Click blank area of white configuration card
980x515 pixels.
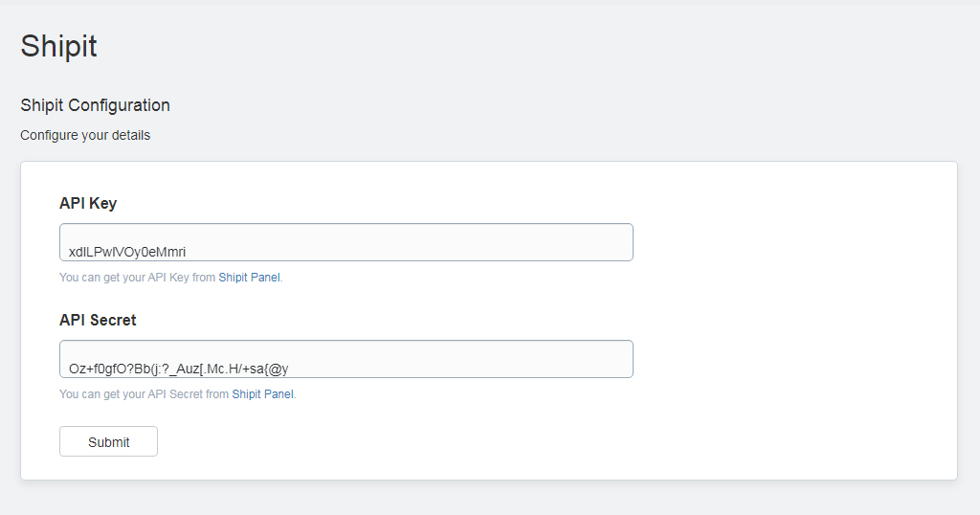pos(793,319)
